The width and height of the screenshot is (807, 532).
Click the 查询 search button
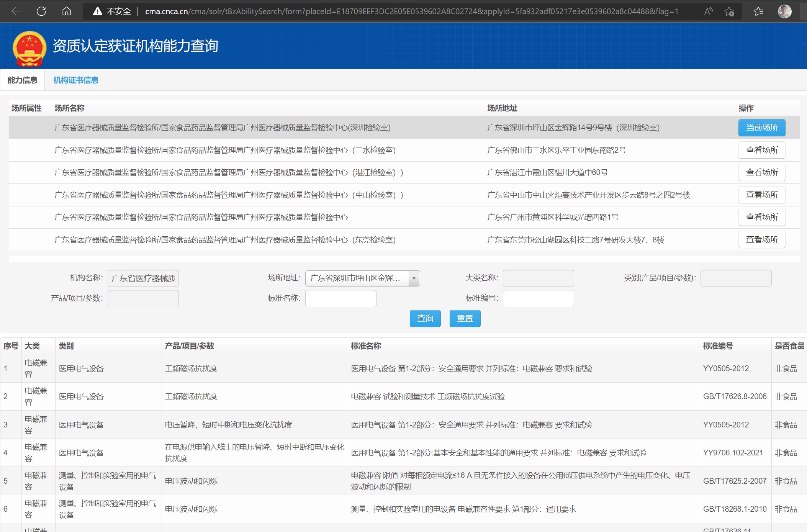pyautogui.click(x=425, y=319)
